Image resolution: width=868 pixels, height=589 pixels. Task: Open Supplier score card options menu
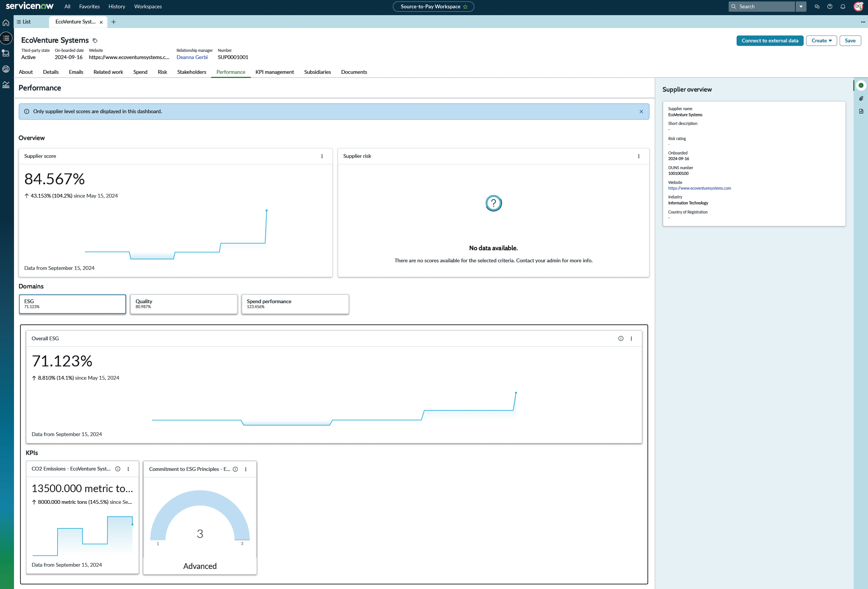click(x=322, y=156)
